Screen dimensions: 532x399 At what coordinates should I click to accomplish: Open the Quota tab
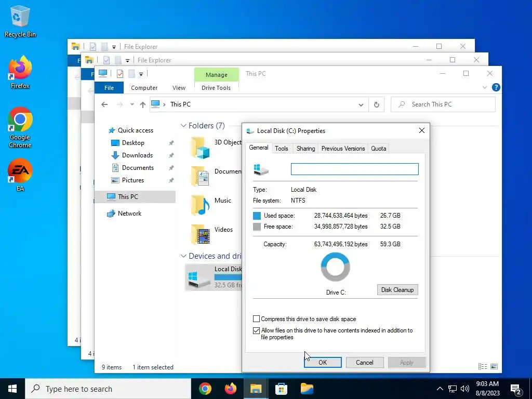[x=379, y=148]
